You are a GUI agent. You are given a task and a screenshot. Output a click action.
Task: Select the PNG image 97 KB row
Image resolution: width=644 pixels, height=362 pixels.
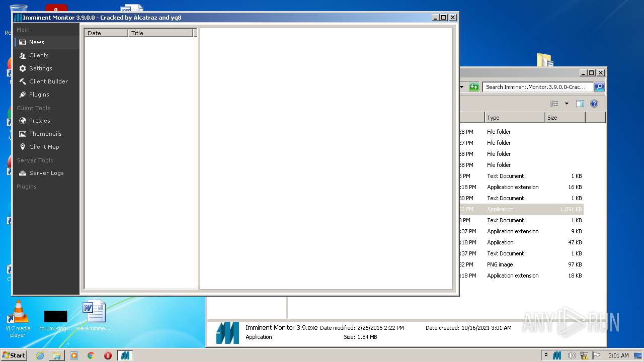click(x=521, y=264)
